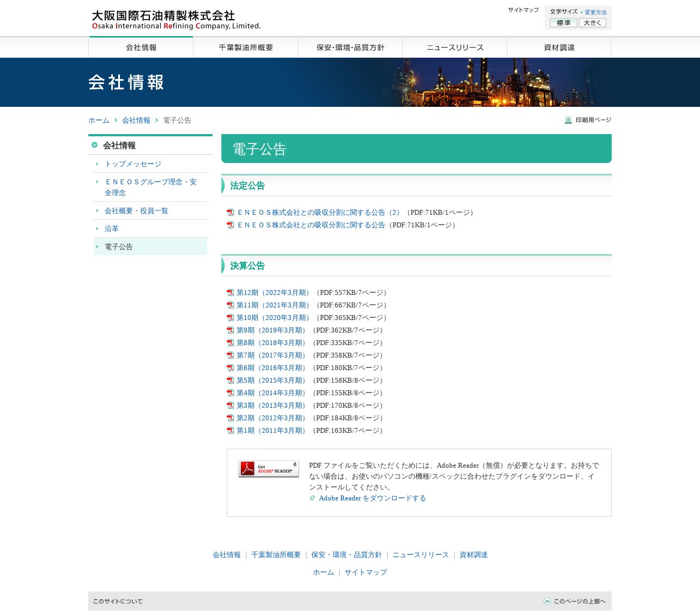Click PDF icon beside 第6期（2016年3月期）

point(230,368)
